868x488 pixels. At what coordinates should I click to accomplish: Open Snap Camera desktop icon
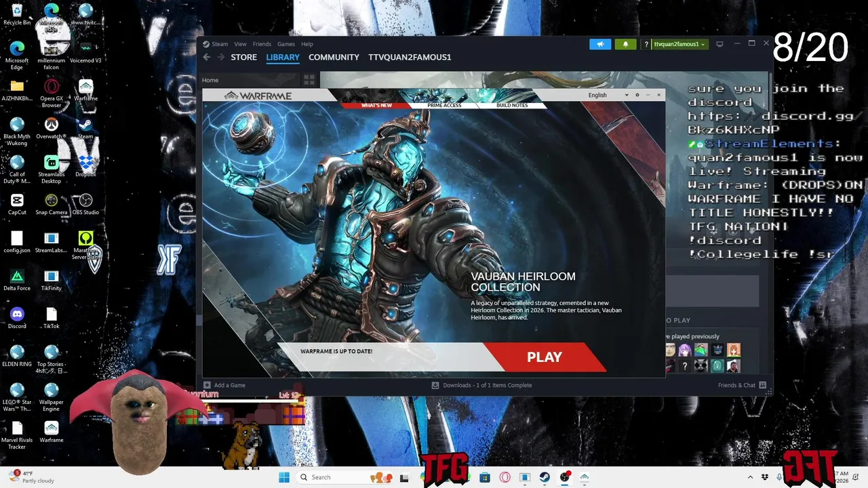(x=51, y=204)
